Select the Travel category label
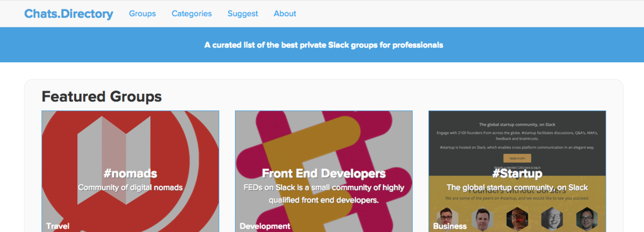This screenshot has width=644, height=232. [58, 226]
